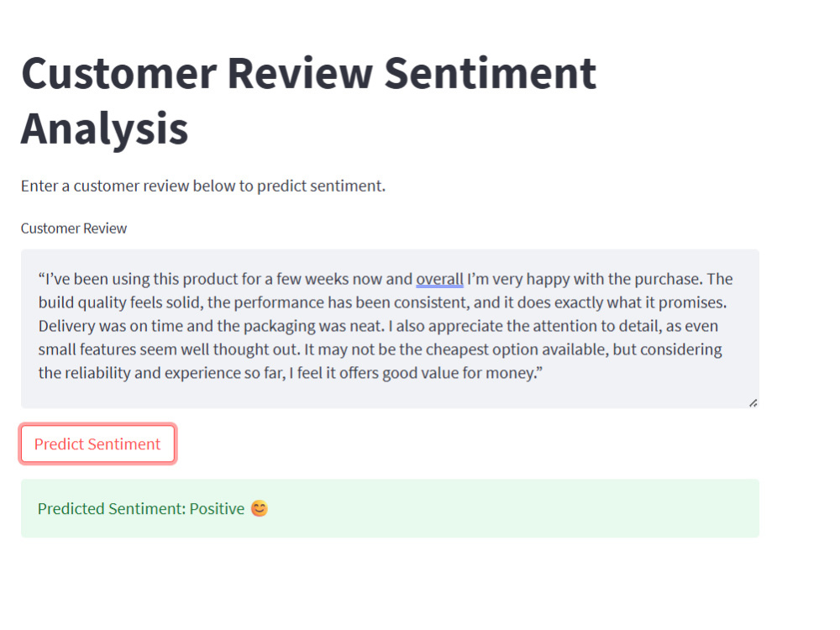Click the underlined word "overall"
The image size is (840, 630).
pyautogui.click(x=439, y=279)
